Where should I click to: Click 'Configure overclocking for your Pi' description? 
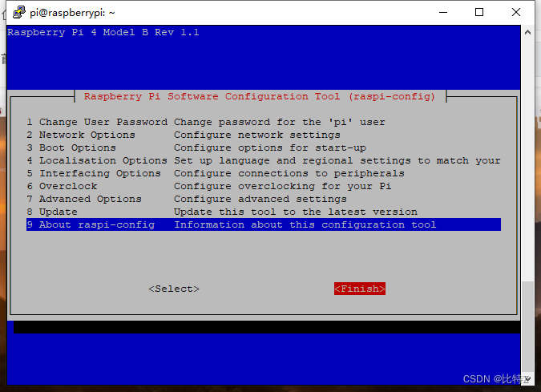(283, 186)
